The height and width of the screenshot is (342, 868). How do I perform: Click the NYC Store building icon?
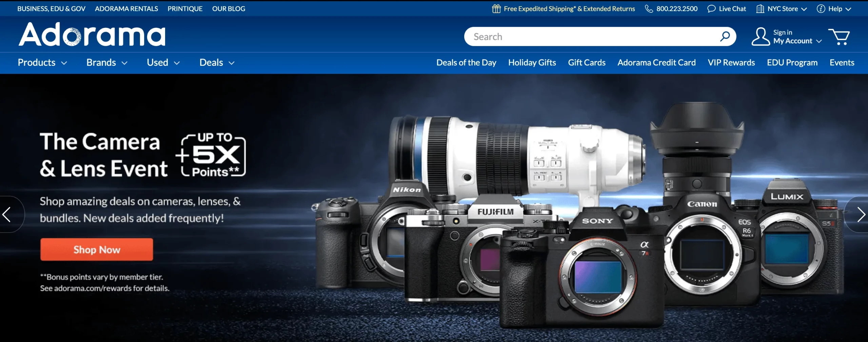coord(760,8)
